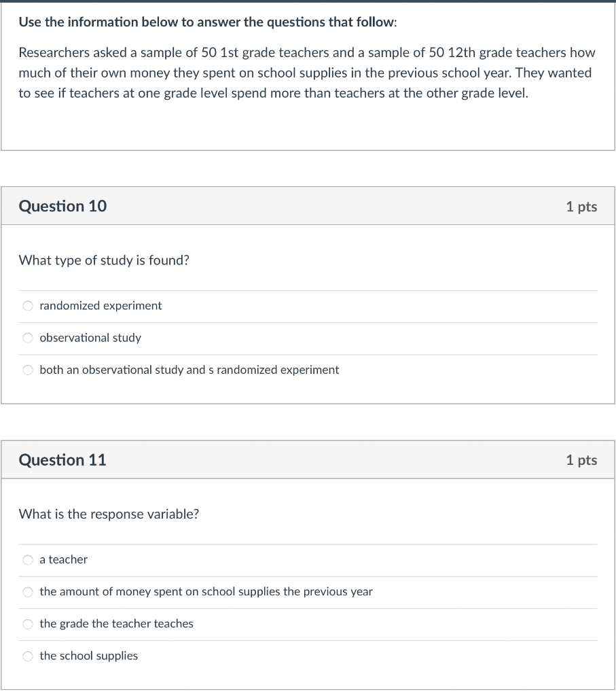Pick 'the amount of money spent on school supplies'

(x=27, y=591)
